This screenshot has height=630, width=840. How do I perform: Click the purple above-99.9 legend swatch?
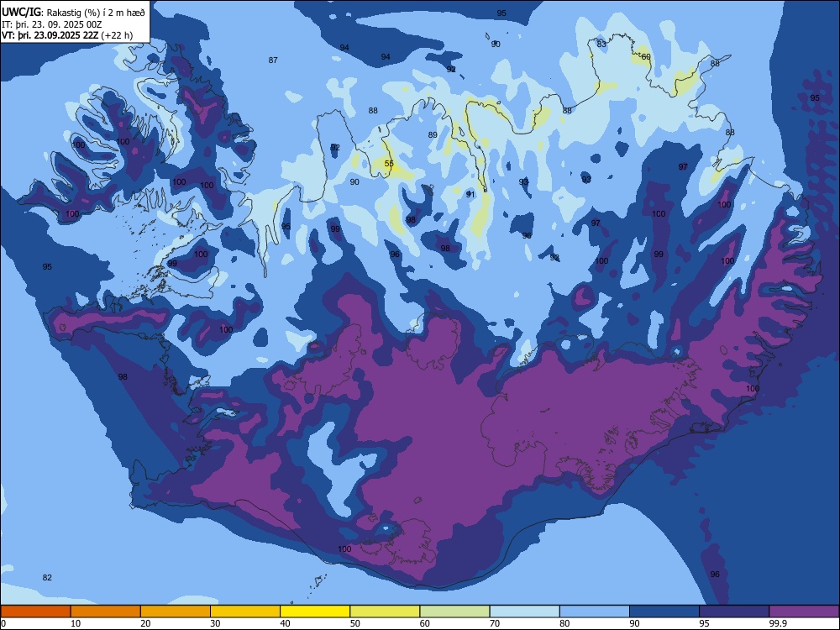point(804,612)
